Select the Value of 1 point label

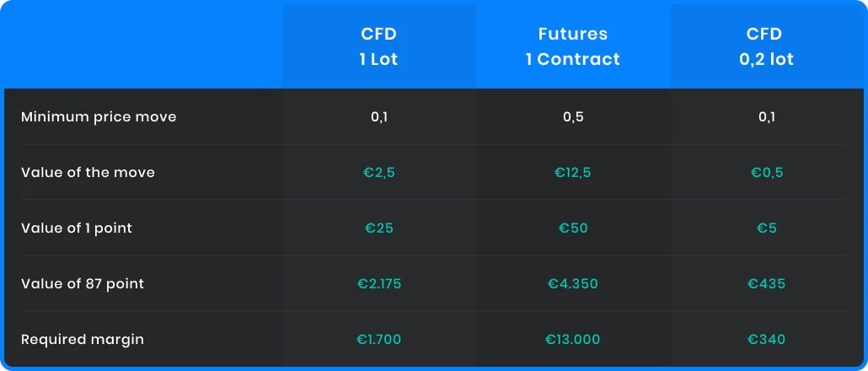pyautogui.click(x=77, y=229)
